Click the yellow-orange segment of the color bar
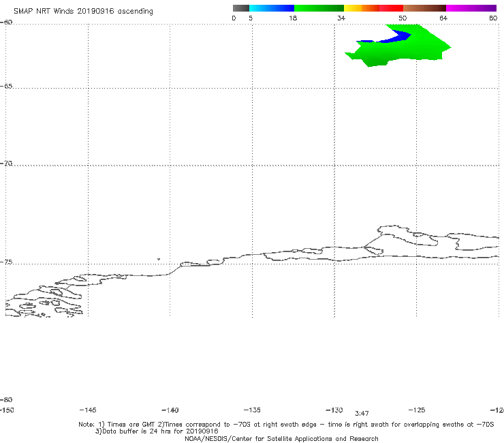Viewport: 504px width, 443px height. pos(362,8)
